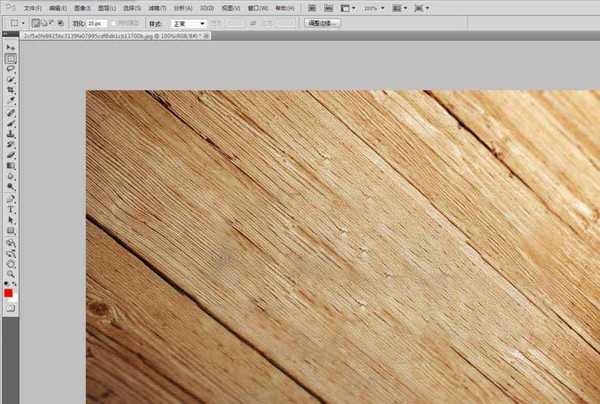Click the 调整边缘 Refine Edge button

coord(322,21)
